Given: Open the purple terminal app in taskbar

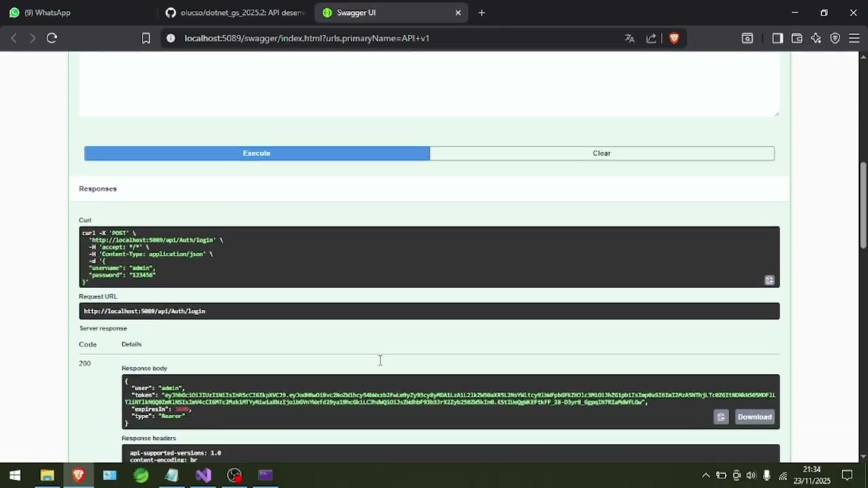Looking at the screenshot, I should point(265,475).
